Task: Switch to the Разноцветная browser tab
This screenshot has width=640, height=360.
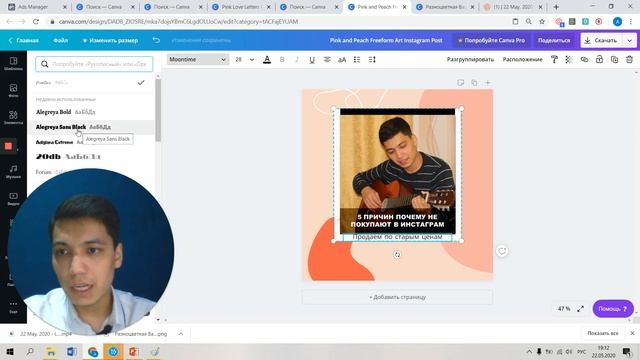Action: (445, 7)
